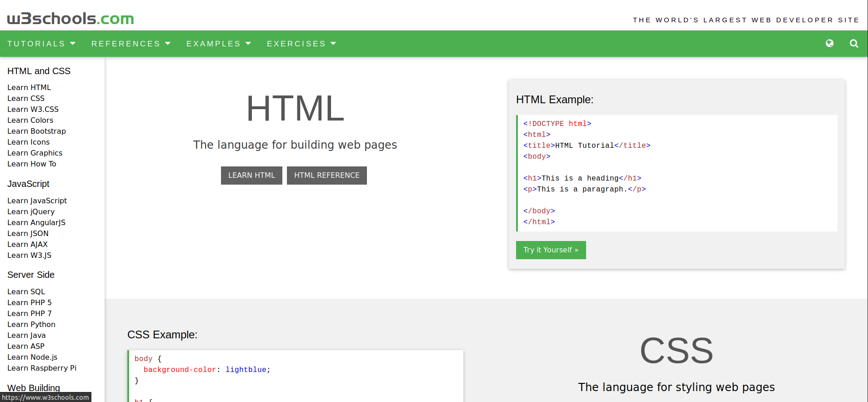
Task: Click the JavaScript sidebar heading
Action: pos(28,184)
